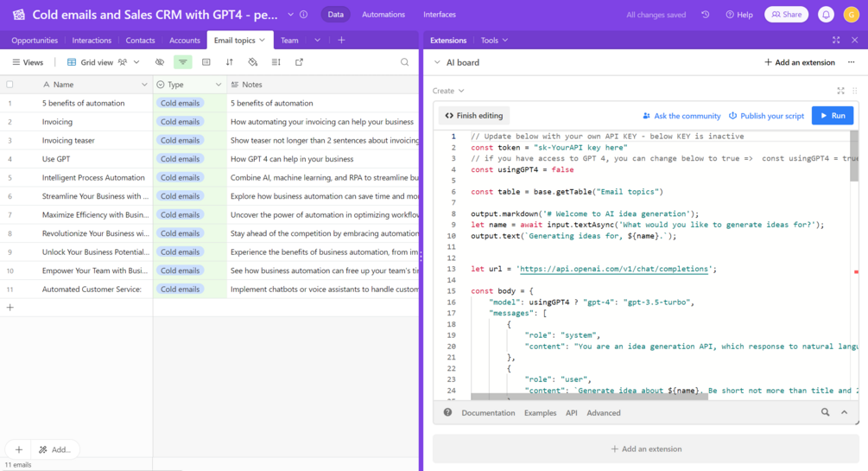Image resolution: width=868 pixels, height=471 pixels.
Task: Click the add row plus below record 11
Action: (x=10, y=308)
